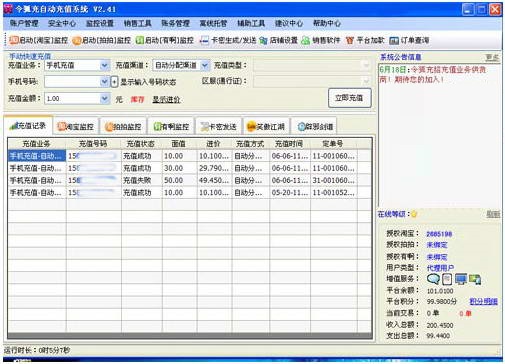The width and height of the screenshot is (505, 364).
Task: Click the 面值 column header
Action: [179, 144]
